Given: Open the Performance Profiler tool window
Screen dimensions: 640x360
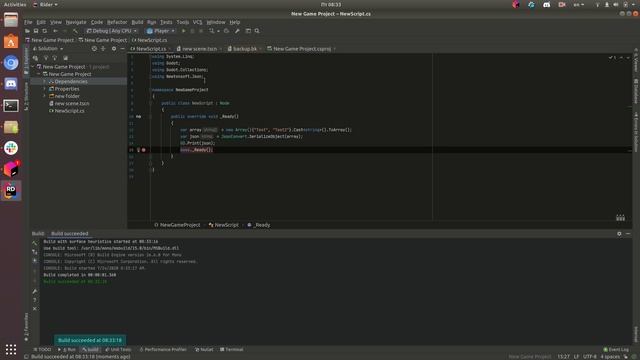Looking at the screenshot, I should tap(163, 349).
